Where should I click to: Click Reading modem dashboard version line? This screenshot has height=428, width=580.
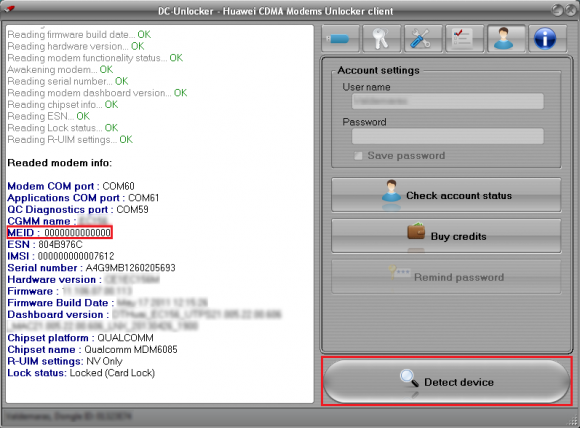click(97, 93)
